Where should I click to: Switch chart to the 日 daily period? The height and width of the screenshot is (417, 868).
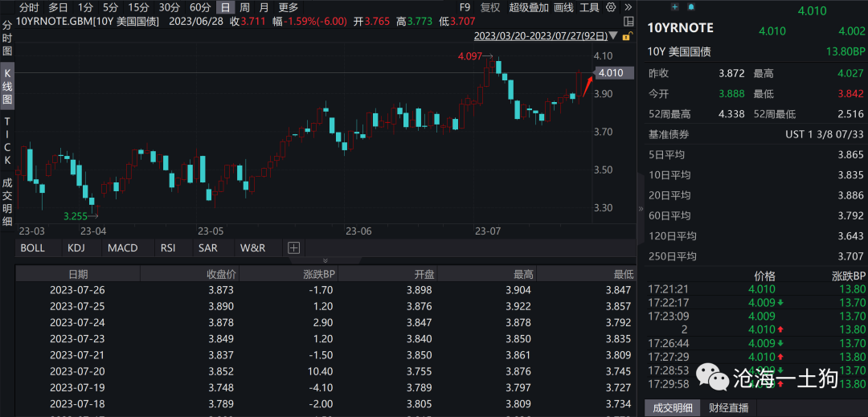tap(225, 7)
